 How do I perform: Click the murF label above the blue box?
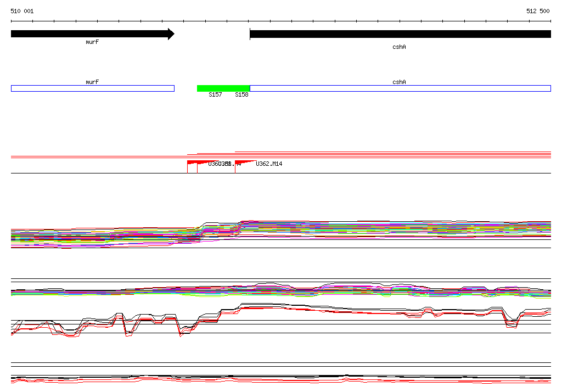pos(92,82)
